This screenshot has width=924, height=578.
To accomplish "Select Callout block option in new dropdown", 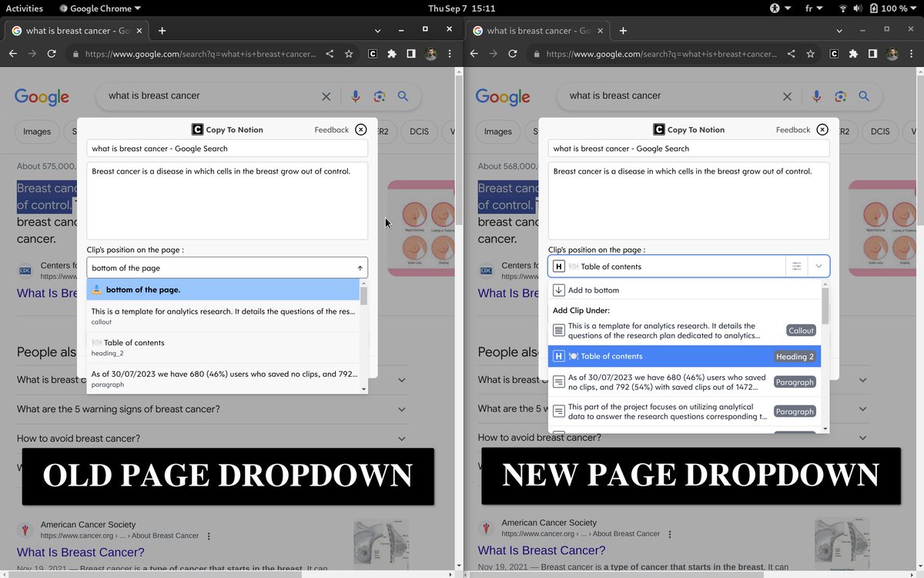I will pos(684,331).
